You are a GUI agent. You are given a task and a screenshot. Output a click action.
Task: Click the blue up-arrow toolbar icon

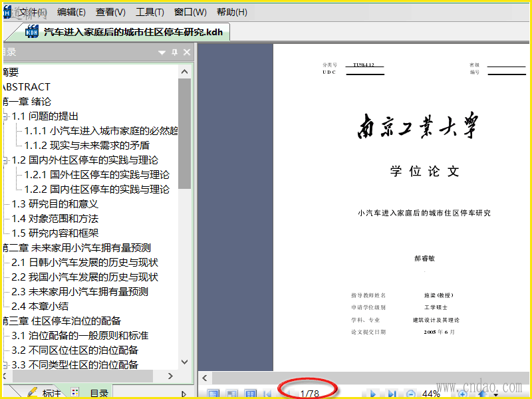(483, 394)
